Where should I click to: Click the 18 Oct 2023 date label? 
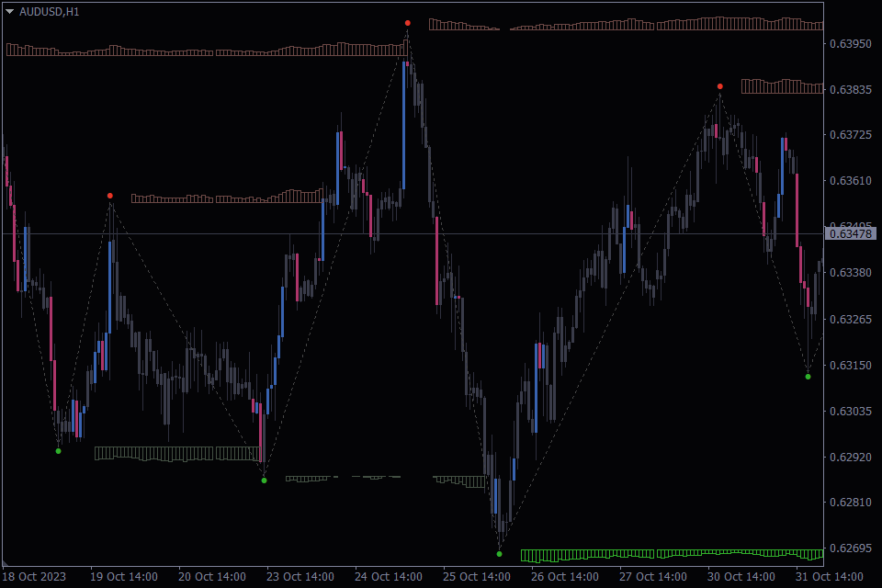33,577
